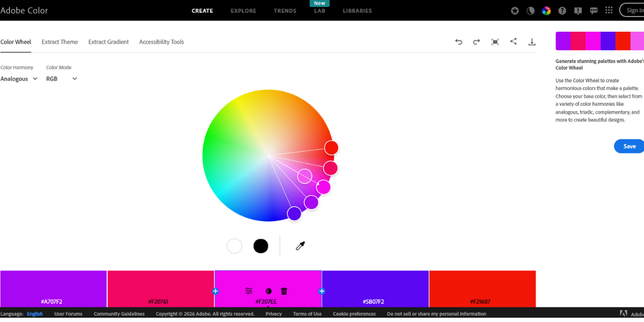Open the Privacy footer link
Screen dimensions: 644x322
pos(274,314)
